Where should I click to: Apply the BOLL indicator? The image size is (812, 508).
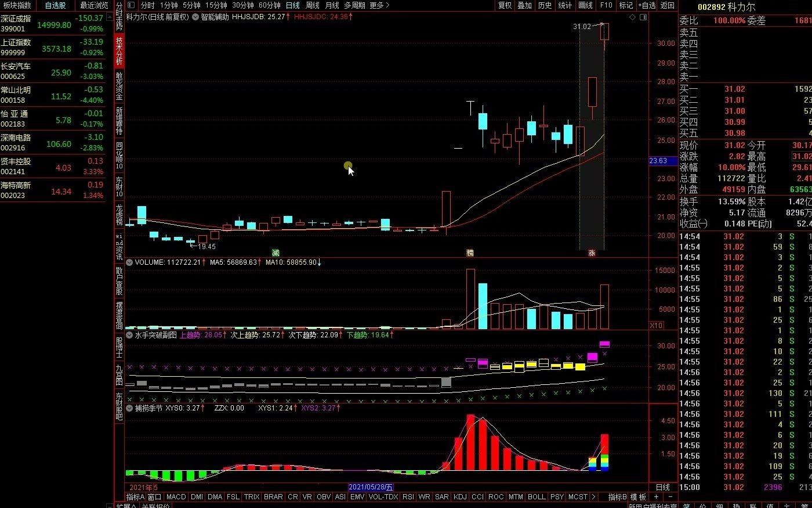coord(536,497)
